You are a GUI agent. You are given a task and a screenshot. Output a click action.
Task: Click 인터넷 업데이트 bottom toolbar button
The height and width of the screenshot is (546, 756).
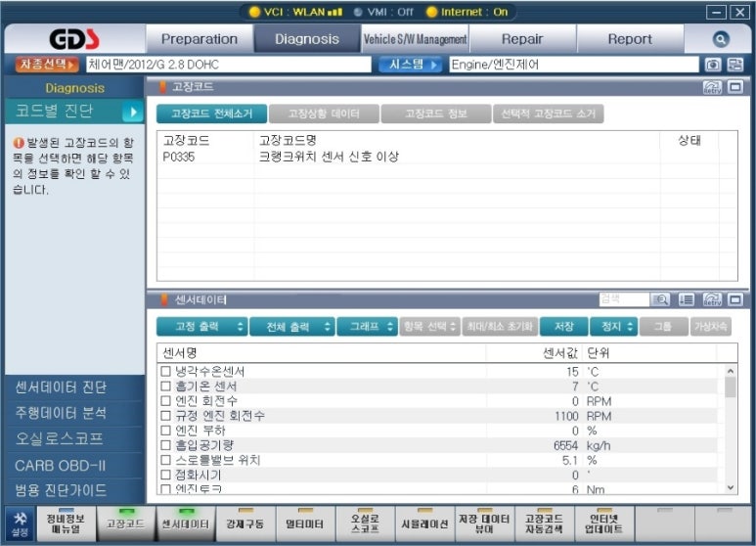point(604,523)
